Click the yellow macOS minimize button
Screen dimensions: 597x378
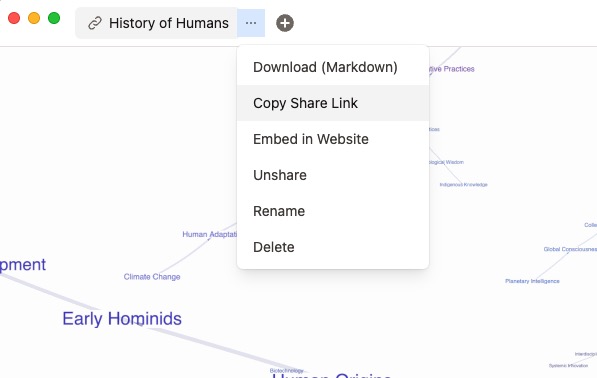coord(34,18)
